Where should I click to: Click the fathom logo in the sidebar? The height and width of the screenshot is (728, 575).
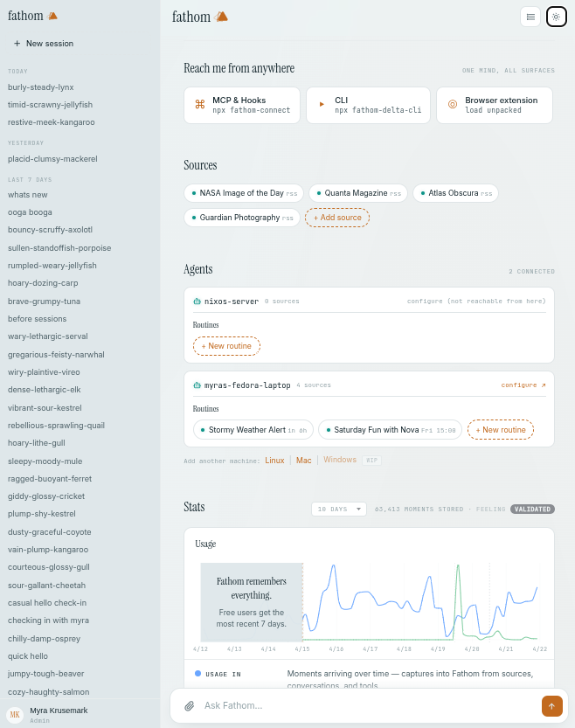(32, 16)
